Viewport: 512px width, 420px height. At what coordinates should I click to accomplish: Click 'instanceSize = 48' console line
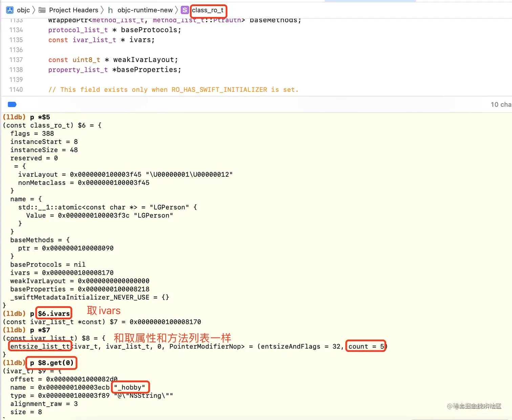point(44,150)
